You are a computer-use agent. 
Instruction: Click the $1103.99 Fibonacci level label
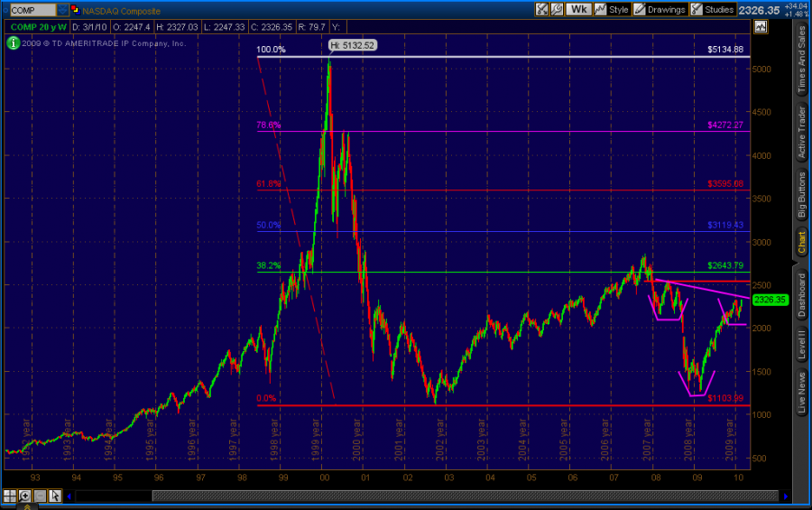pos(725,398)
